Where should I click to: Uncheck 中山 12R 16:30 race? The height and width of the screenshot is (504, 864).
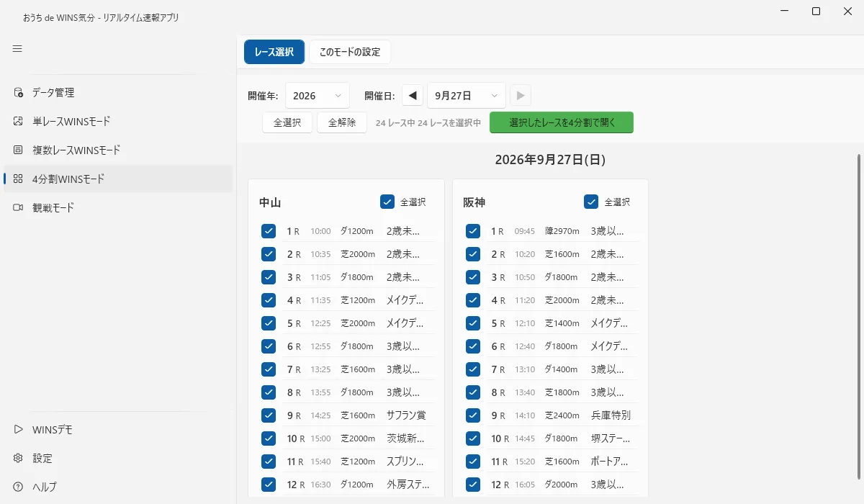269,485
